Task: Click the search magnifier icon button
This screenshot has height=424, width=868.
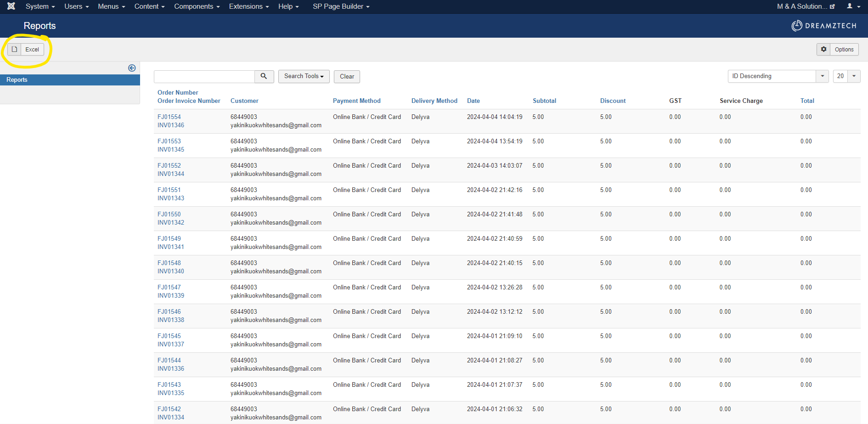Action: 264,76
